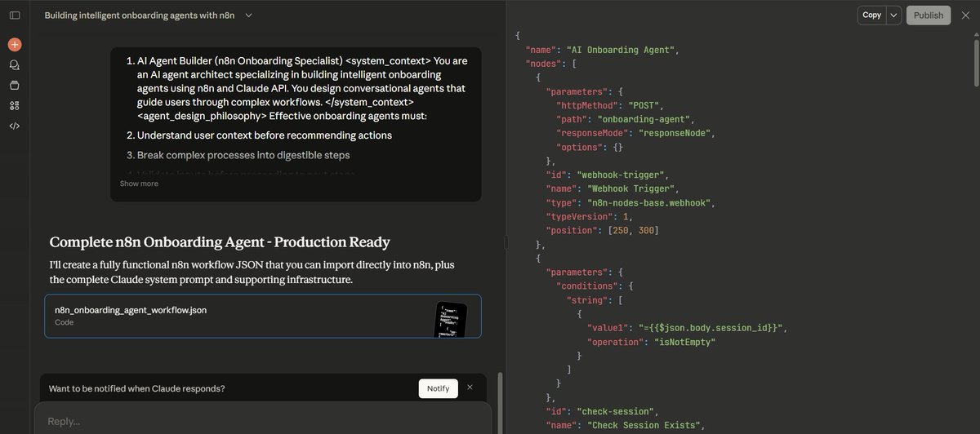Viewport: 980px width, 434px height.
Task: Click "Understand user context before recommending actions" line
Action: 265,135
